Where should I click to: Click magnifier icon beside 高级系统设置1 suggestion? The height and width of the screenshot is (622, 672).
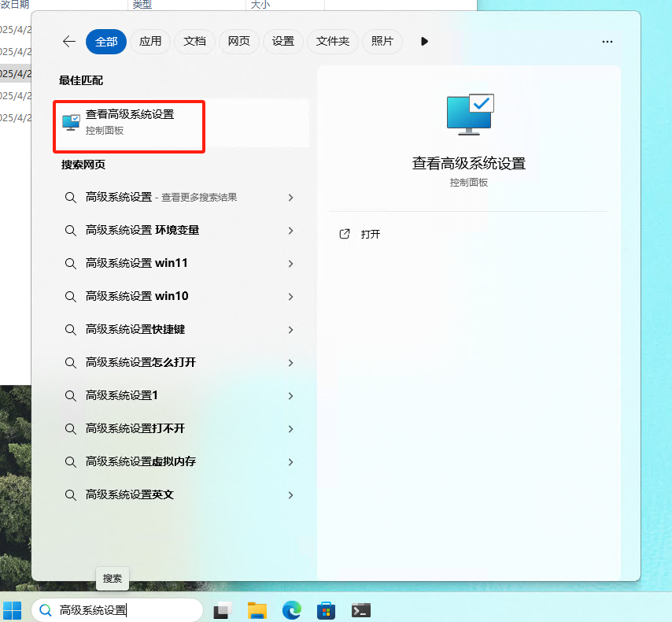point(70,396)
